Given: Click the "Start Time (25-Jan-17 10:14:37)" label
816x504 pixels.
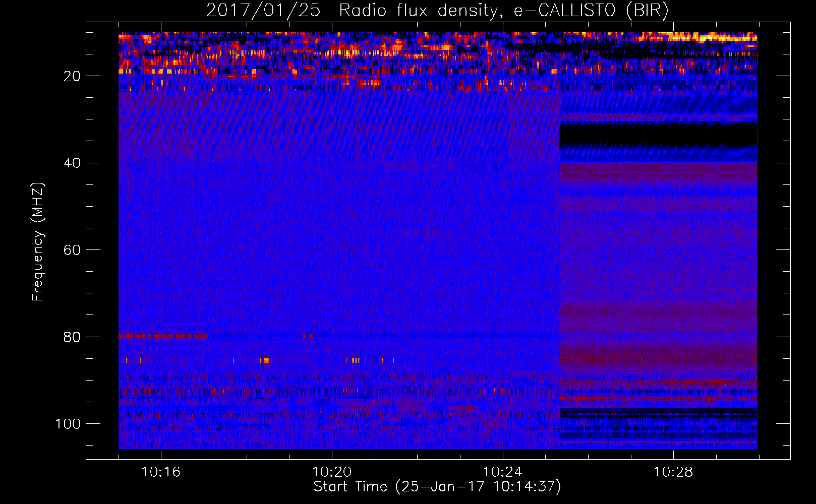Looking at the screenshot, I should (x=437, y=487).
